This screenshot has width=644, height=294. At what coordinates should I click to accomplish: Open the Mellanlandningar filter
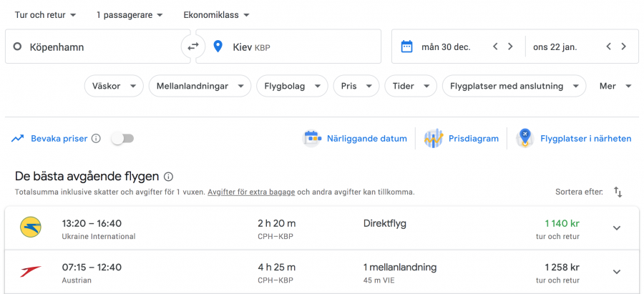click(200, 86)
